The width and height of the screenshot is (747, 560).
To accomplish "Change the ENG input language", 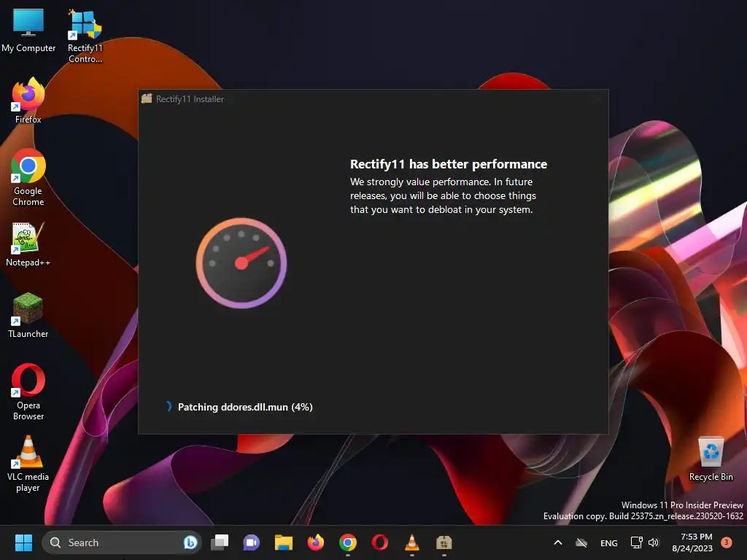I will pos(609,542).
